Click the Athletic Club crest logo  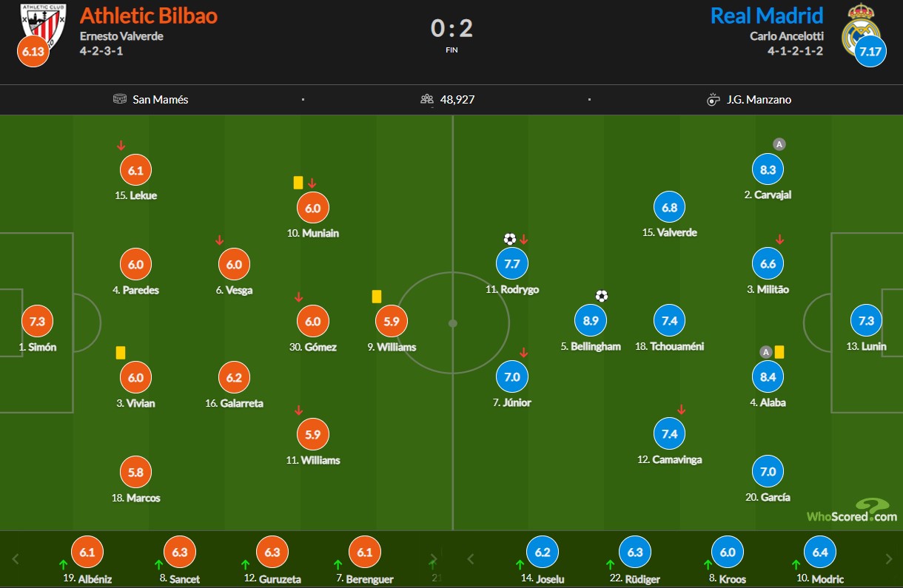(x=42, y=24)
